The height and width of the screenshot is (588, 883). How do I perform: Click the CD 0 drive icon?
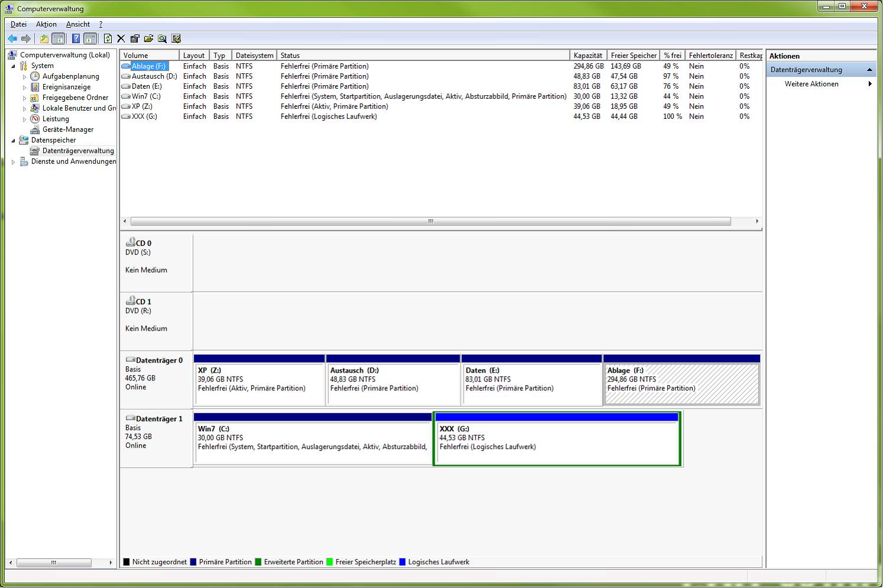pos(131,242)
